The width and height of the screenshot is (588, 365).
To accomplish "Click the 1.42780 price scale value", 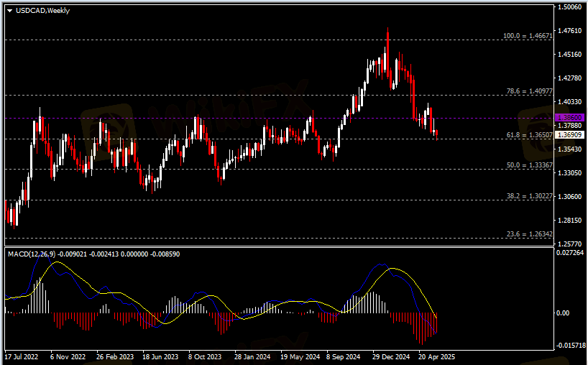I will point(569,78).
